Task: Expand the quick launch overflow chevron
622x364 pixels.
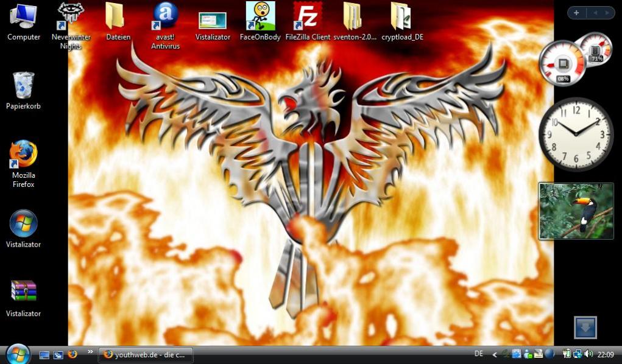Action: pyautogui.click(x=90, y=352)
